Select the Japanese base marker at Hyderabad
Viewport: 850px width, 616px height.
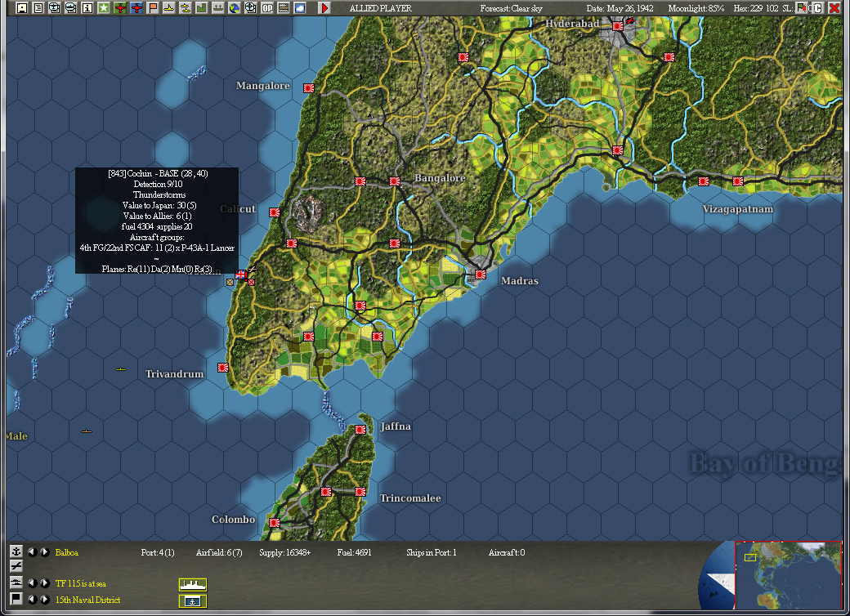pos(617,25)
